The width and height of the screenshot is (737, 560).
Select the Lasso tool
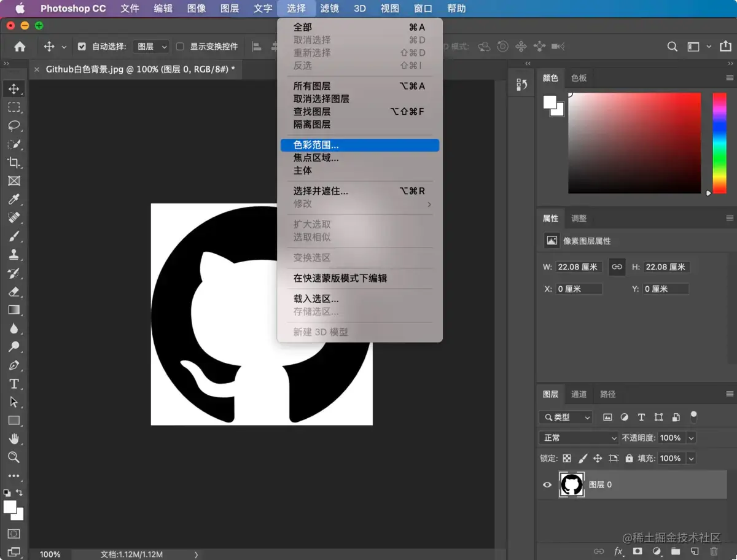click(14, 126)
